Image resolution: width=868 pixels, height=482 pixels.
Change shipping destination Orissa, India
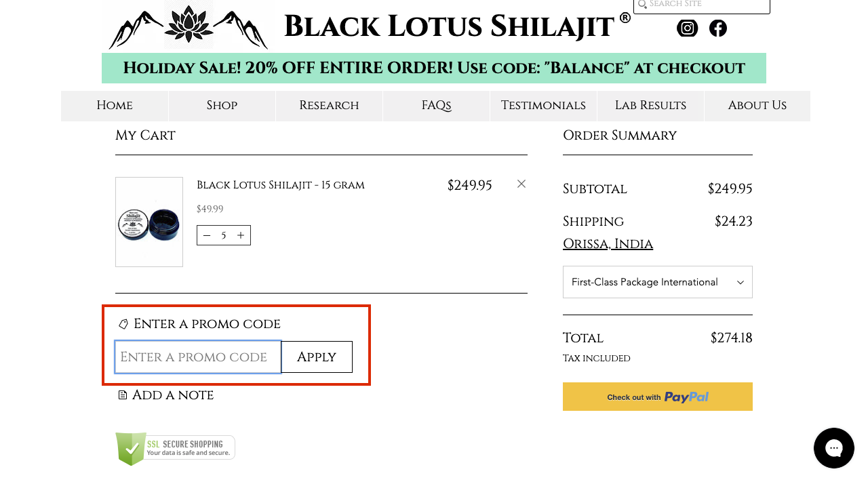(x=608, y=244)
